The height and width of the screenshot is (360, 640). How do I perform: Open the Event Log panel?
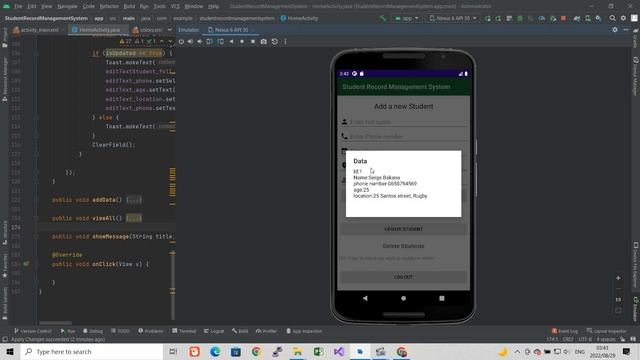pyautogui.click(x=565, y=331)
